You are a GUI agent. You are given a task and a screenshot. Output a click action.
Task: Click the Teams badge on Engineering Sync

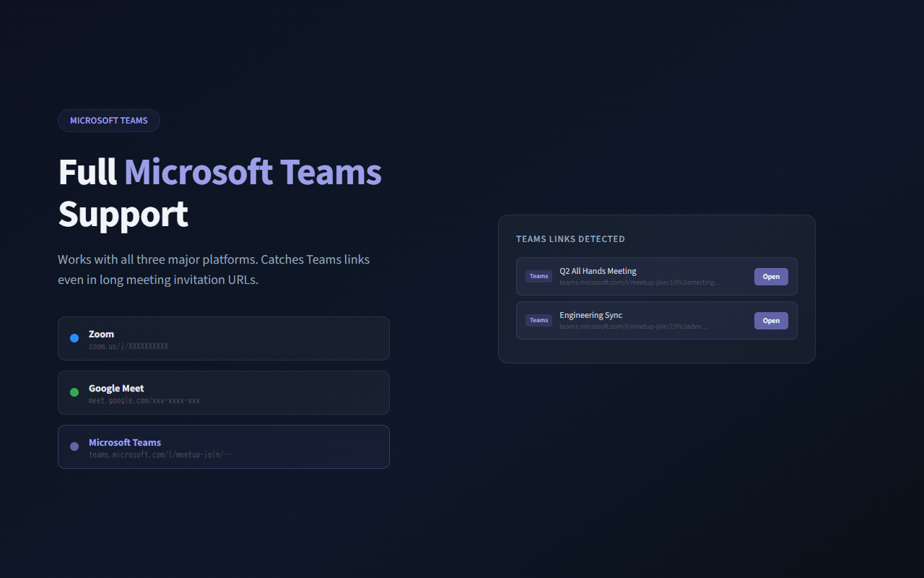pos(539,320)
